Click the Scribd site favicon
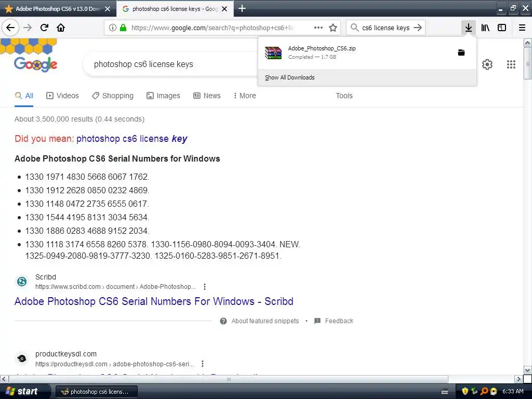 point(22,281)
